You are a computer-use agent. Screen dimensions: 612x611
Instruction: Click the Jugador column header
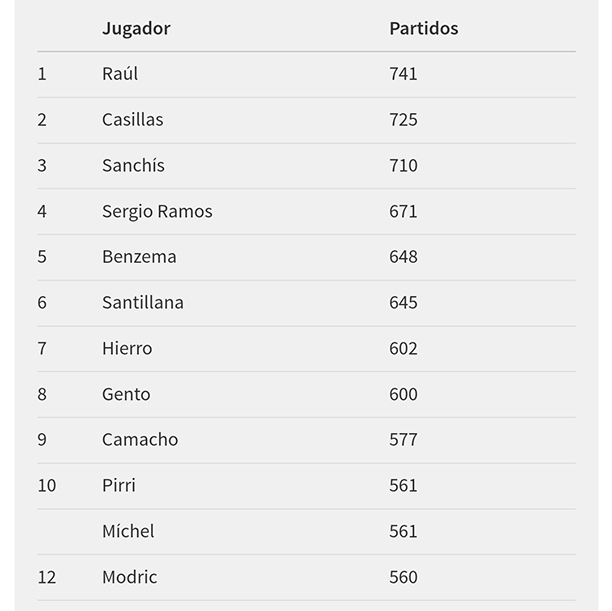pos(136,28)
